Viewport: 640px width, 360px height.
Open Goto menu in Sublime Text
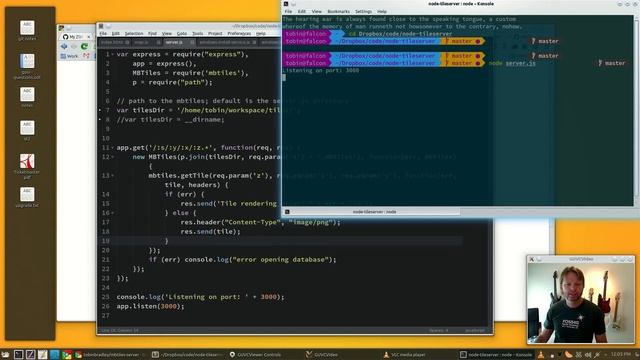tap(182, 33)
